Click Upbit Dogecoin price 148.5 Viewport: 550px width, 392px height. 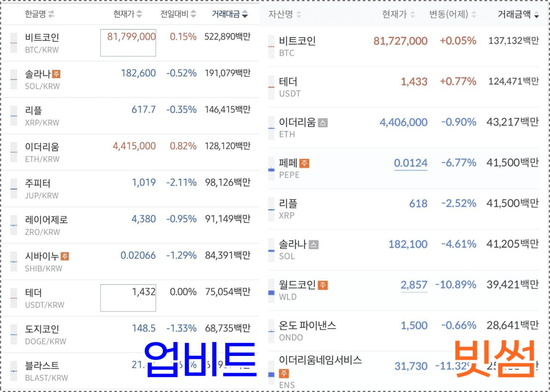pyautogui.click(x=144, y=329)
